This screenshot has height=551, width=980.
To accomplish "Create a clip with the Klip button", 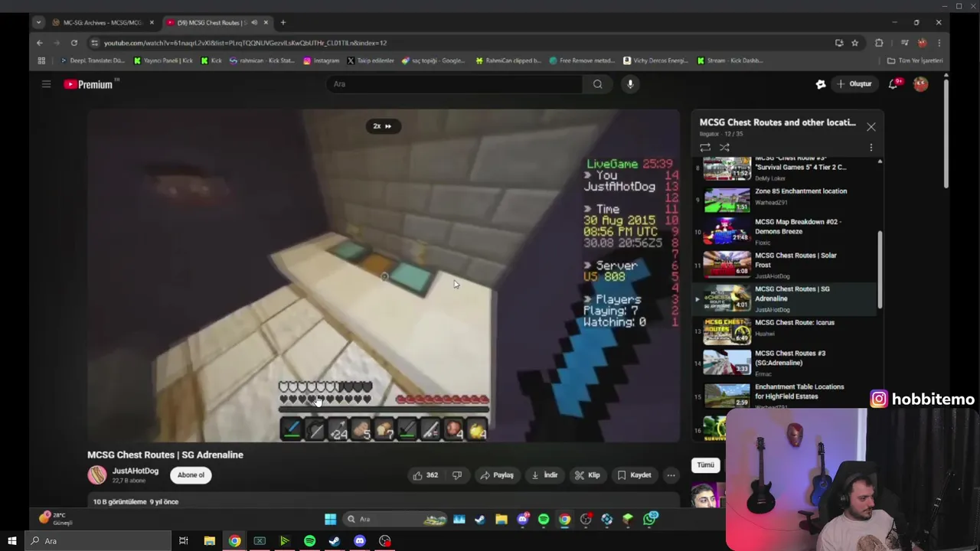I will click(x=587, y=475).
